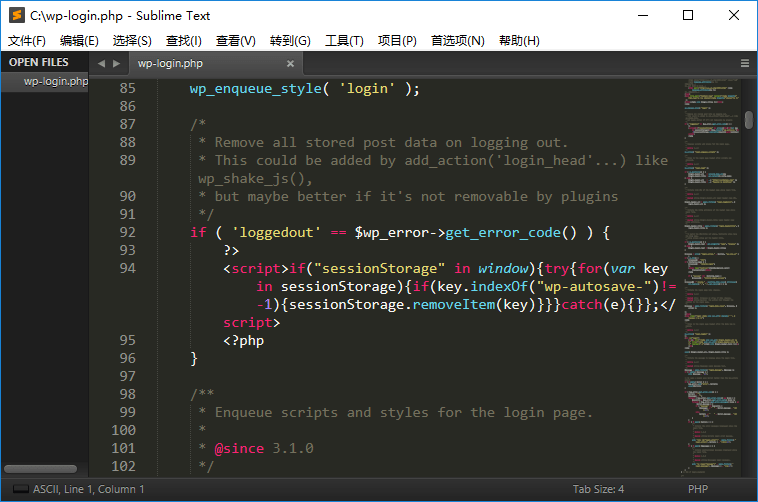This screenshot has width=758, height=502.
Task: Click the previous tab arrow
Action: [101, 63]
